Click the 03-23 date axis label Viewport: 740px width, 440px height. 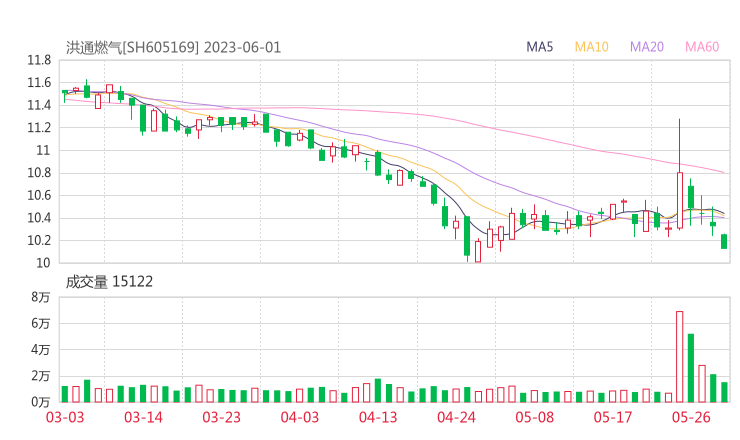[221, 417]
